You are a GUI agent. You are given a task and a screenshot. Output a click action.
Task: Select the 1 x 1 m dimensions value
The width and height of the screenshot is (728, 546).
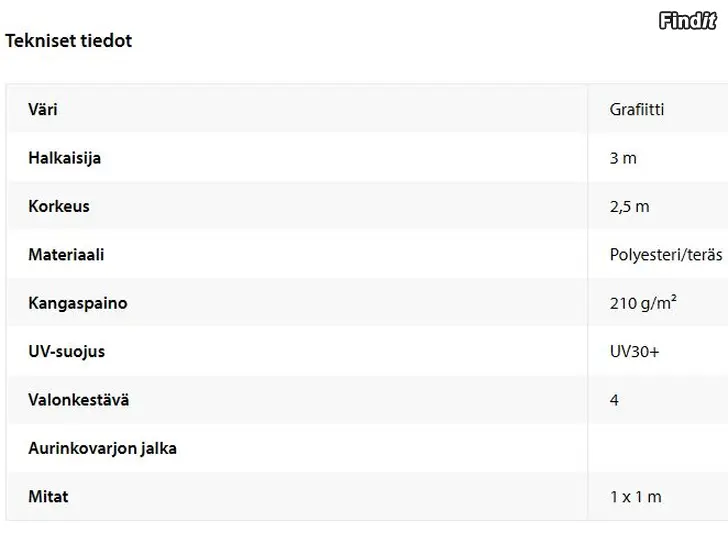point(636,497)
